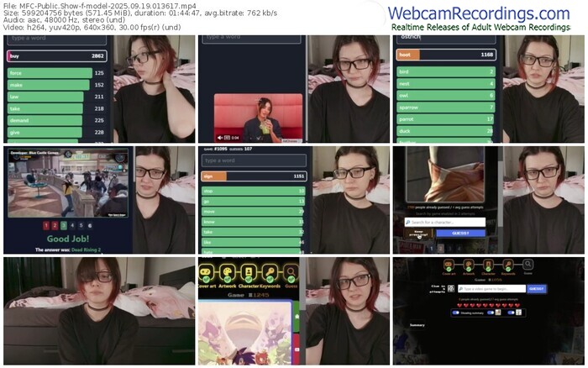The height and width of the screenshot is (368, 588).
Task: Select small orange Keywords icon in dark thumbnail
Action: [507, 265]
